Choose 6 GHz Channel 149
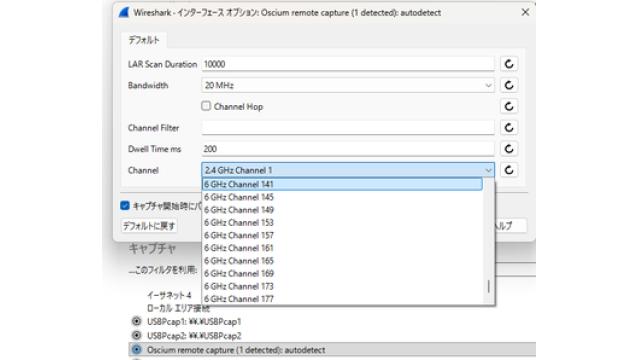This screenshot has height=360, width=640. [342, 210]
